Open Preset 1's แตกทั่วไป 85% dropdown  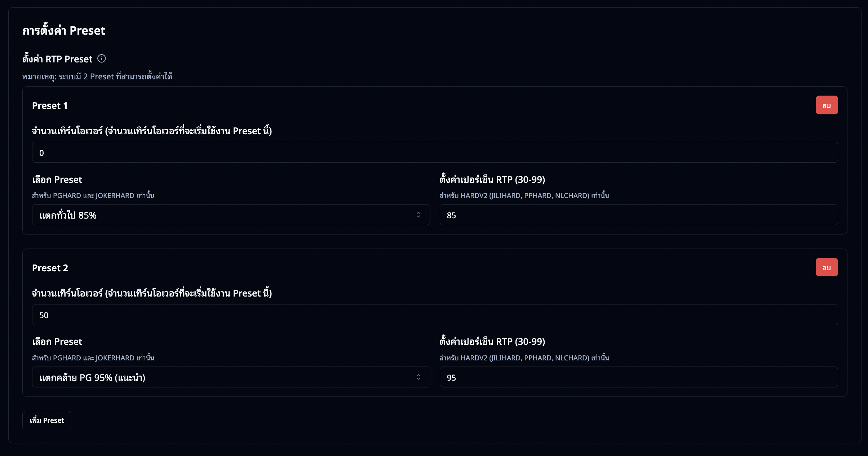pos(231,215)
